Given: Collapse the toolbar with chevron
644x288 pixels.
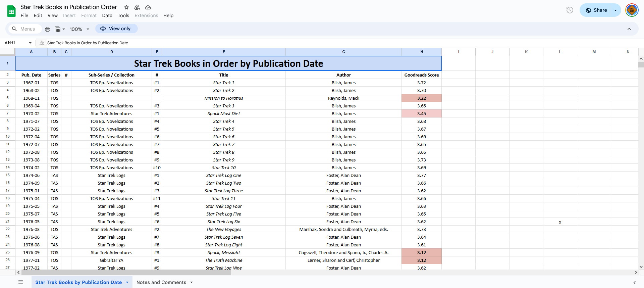Looking at the screenshot, I should (x=629, y=29).
